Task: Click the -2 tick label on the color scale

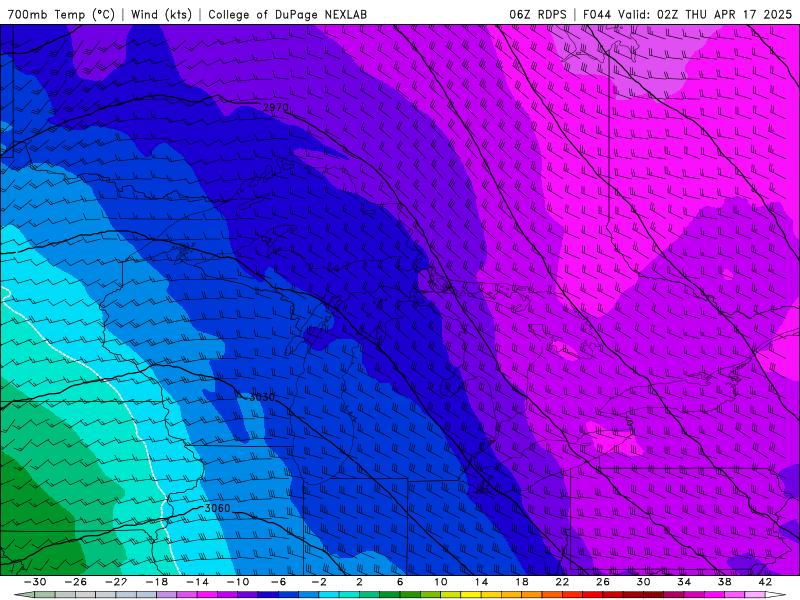Action: [319, 582]
